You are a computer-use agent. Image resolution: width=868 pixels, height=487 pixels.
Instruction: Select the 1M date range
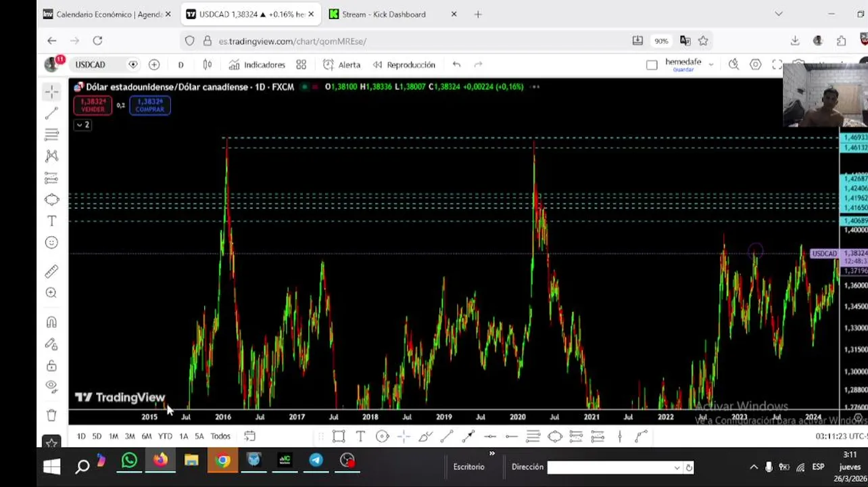click(x=114, y=436)
